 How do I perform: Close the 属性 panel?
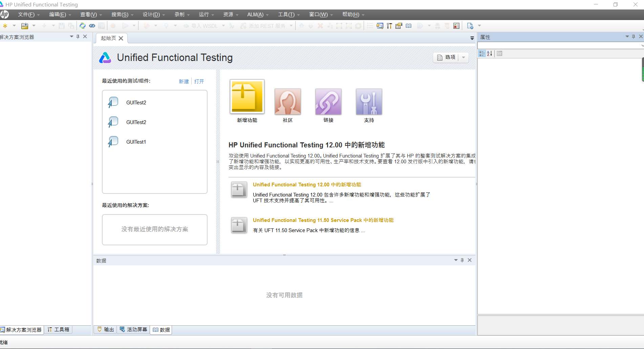click(x=641, y=37)
